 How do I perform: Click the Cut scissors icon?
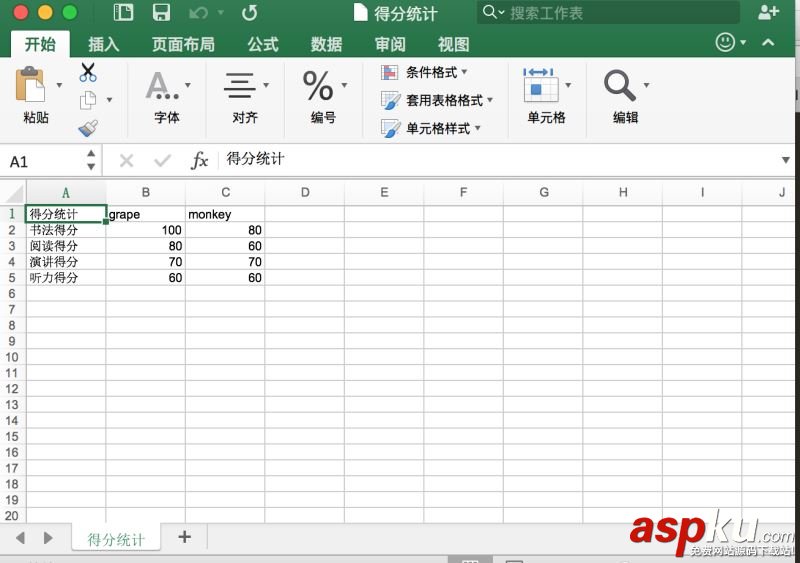[x=88, y=72]
